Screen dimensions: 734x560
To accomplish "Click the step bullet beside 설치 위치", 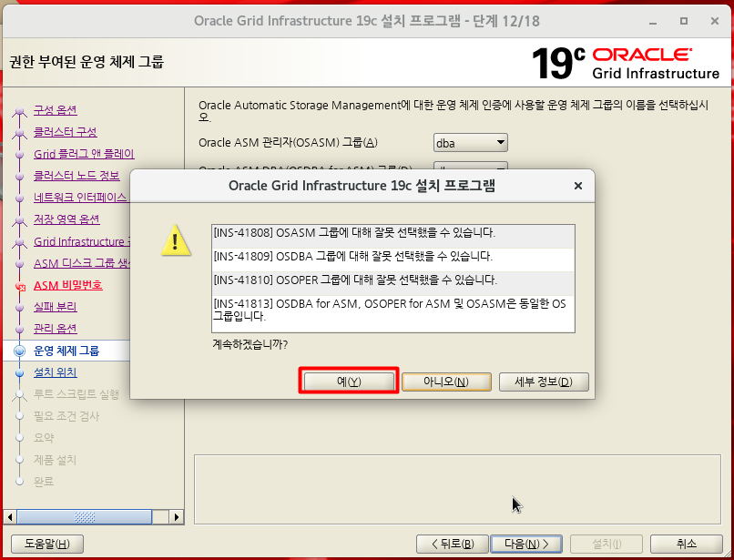I will click(20, 373).
